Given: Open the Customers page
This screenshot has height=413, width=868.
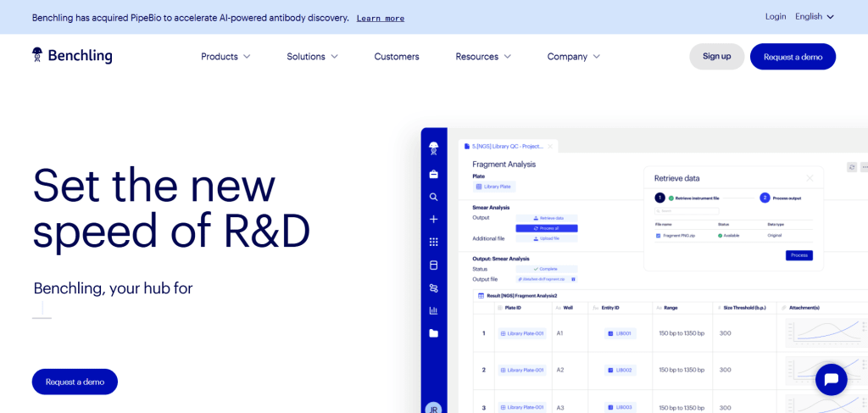Looking at the screenshot, I should pos(397,57).
